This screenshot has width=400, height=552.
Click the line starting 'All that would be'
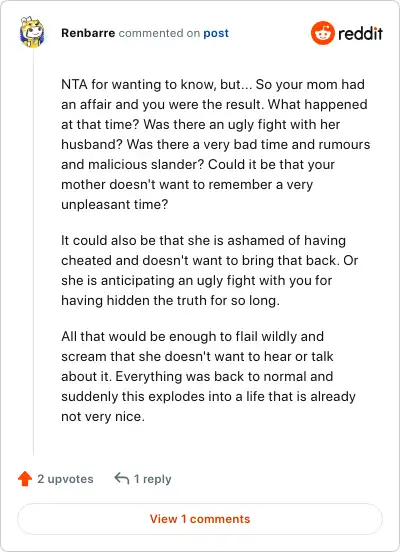(x=193, y=336)
